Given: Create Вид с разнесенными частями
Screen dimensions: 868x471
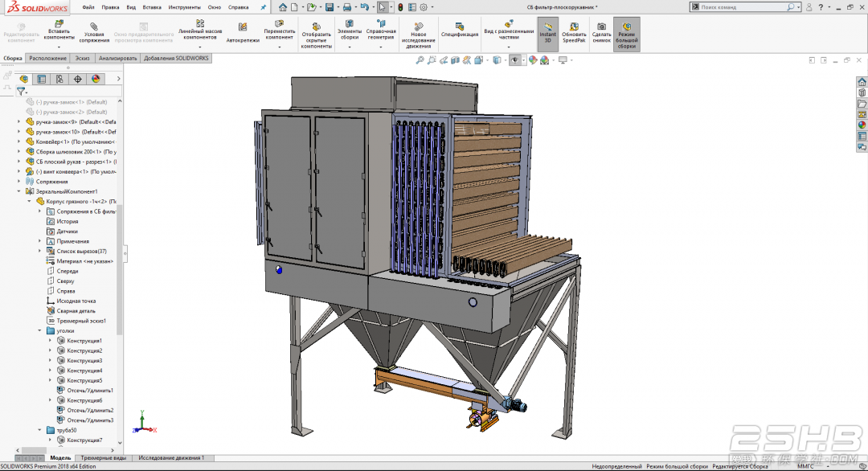Looking at the screenshot, I should [509, 30].
